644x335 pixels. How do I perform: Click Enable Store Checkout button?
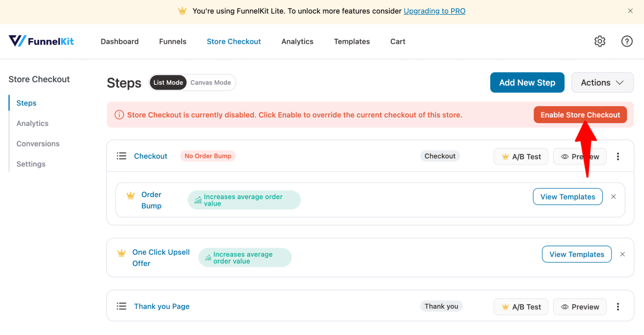580,115
